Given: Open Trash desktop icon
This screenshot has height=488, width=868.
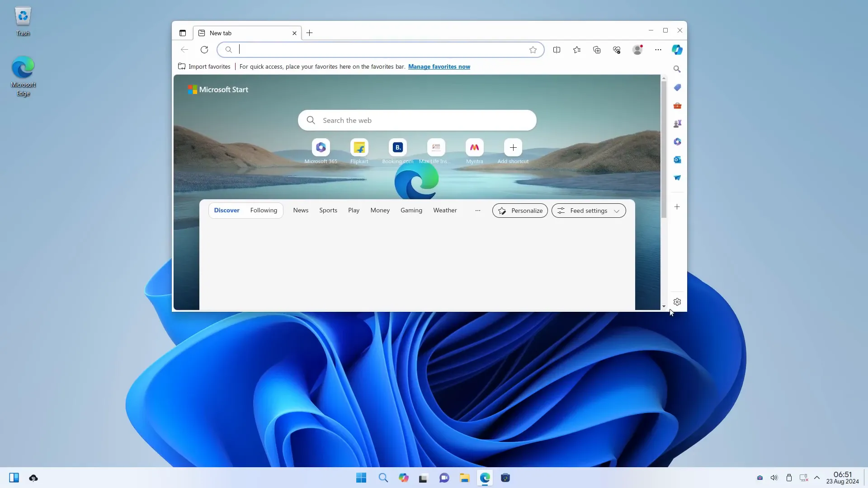Looking at the screenshot, I should click(x=23, y=22).
